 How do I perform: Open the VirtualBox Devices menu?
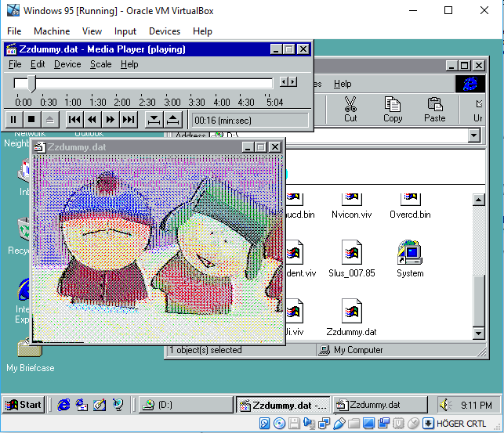pos(165,31)
